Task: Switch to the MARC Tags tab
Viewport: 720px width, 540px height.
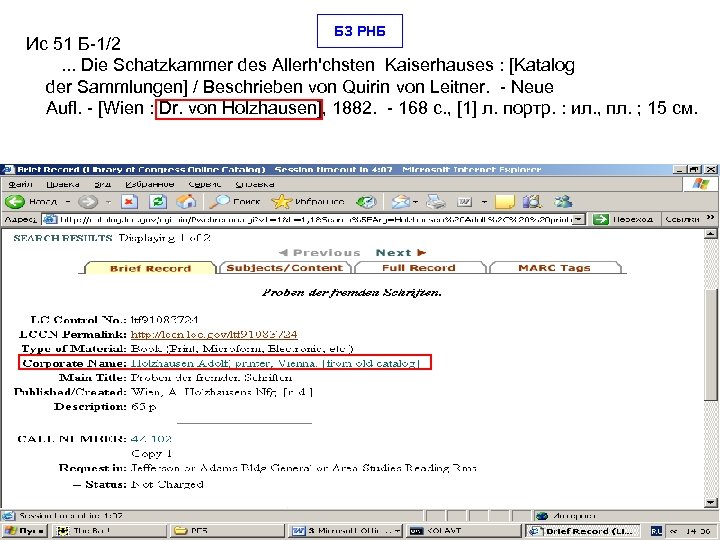Action: [x=554, y=268]
